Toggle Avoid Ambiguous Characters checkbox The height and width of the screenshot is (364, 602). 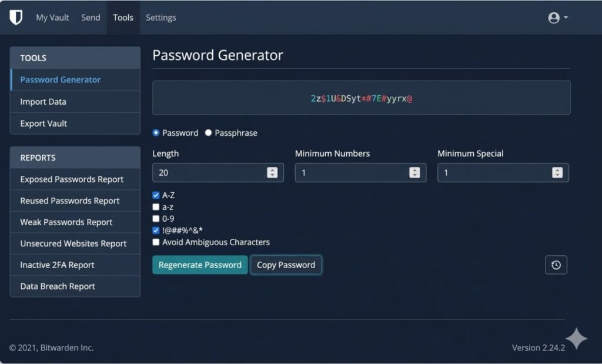tap(156, 242)
